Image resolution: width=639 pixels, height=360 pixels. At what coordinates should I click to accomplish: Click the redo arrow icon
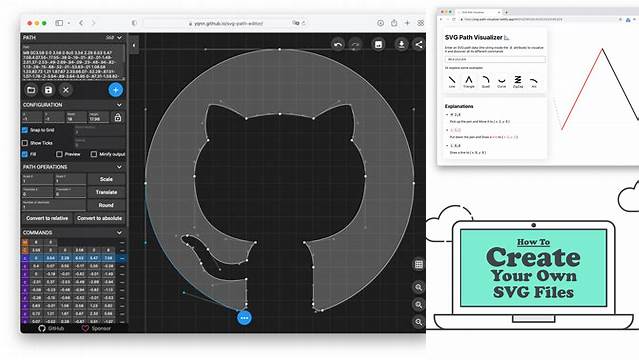(x=355, y=44)
